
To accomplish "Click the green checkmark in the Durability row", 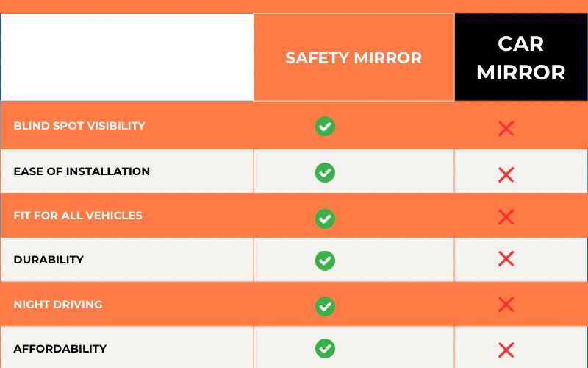I will (325, 261).
